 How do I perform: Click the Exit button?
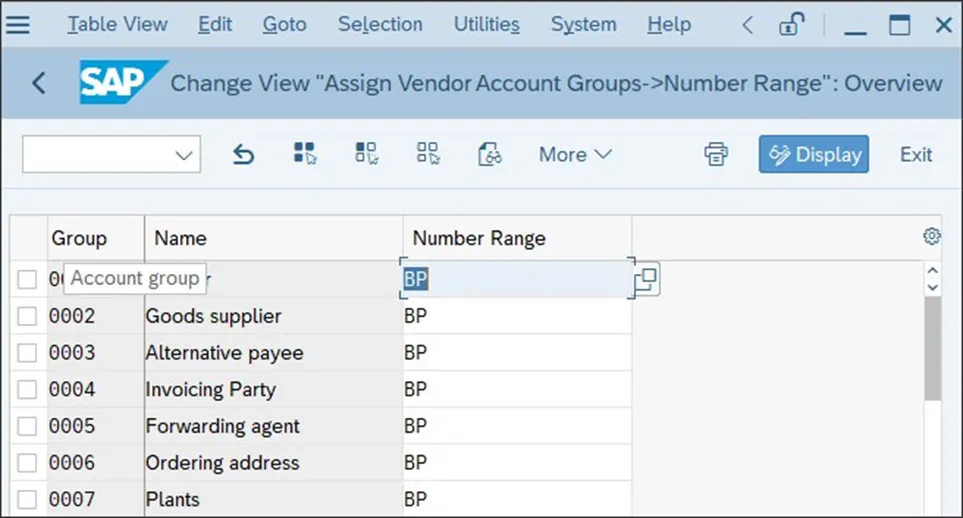click(x=916, y=154)
